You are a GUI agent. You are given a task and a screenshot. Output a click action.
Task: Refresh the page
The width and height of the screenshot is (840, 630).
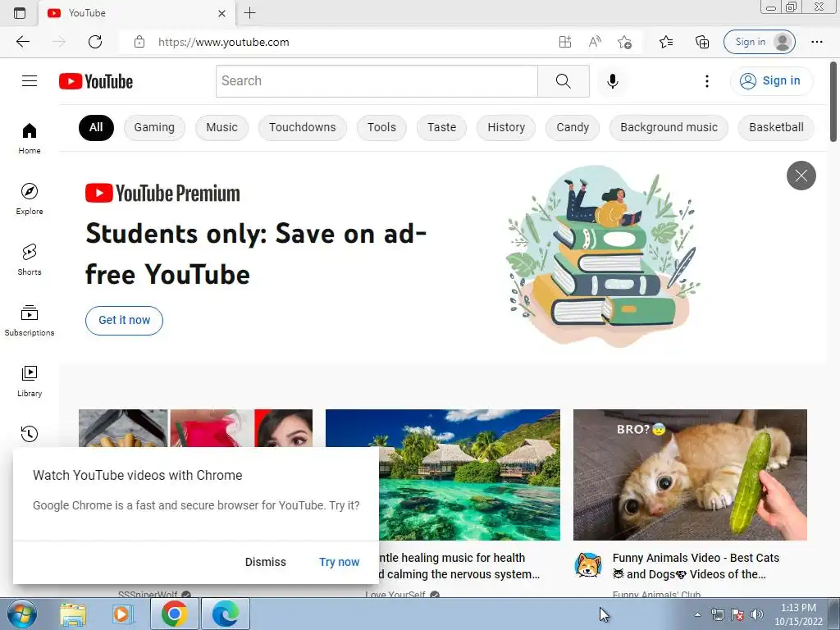[x=95, y=42]
